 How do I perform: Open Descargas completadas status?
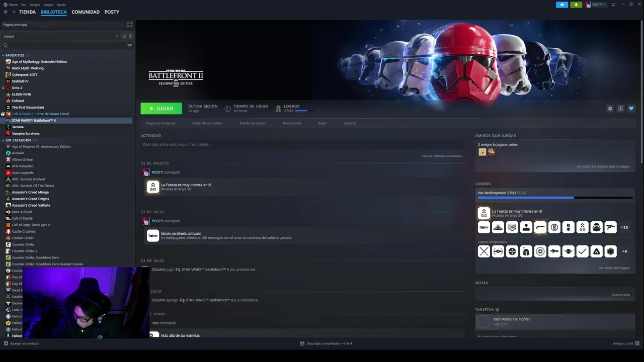click(x=326, y=343)
